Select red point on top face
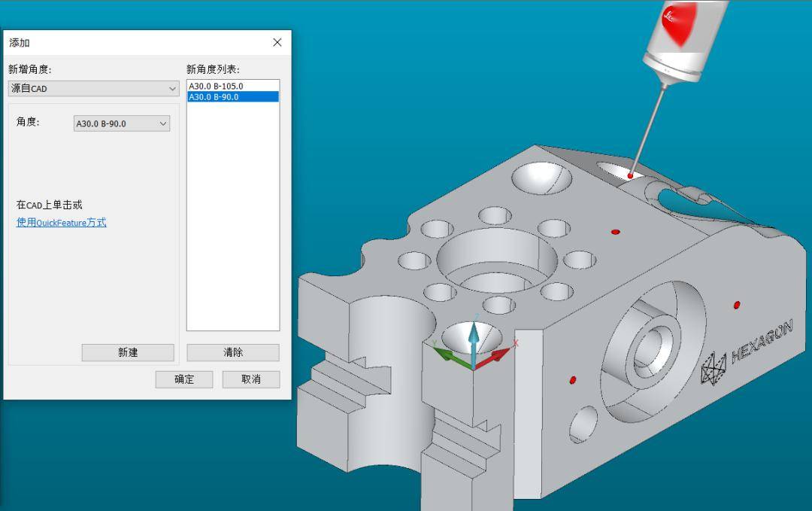The image size is (812, 511). 616,232
